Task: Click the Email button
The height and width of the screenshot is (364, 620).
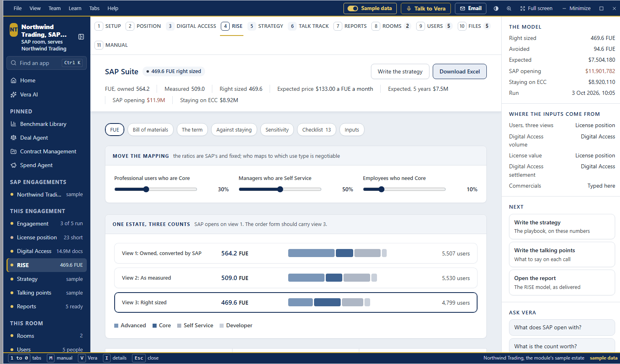Action: pyautogui.click(x=471, y=8)
